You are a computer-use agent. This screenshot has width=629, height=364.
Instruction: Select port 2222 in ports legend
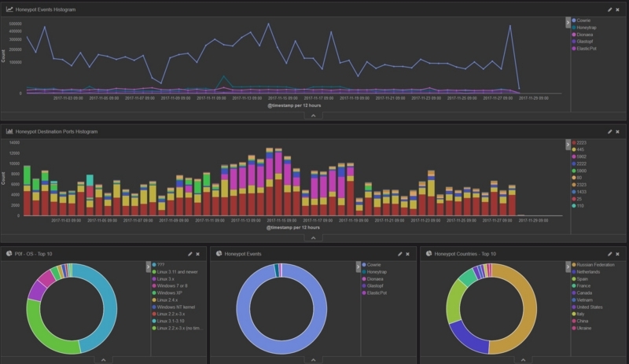pyautogui.click(x=581, y=164)
